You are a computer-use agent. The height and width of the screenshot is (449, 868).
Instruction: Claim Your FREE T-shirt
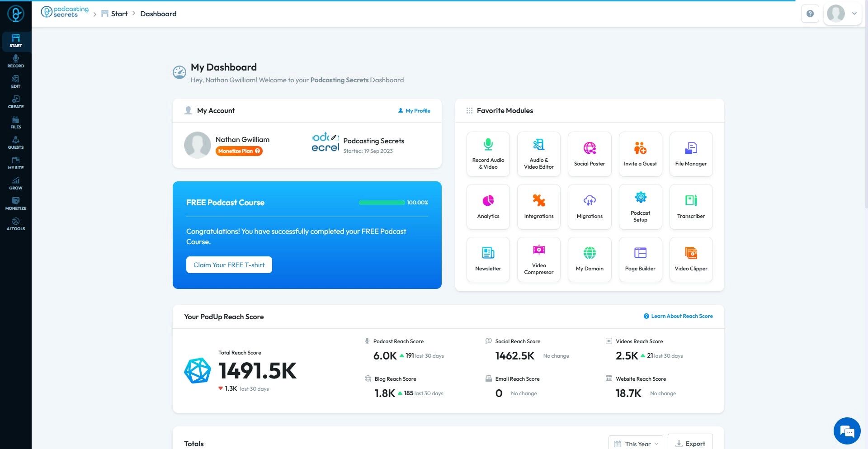[x=229, y=265]
